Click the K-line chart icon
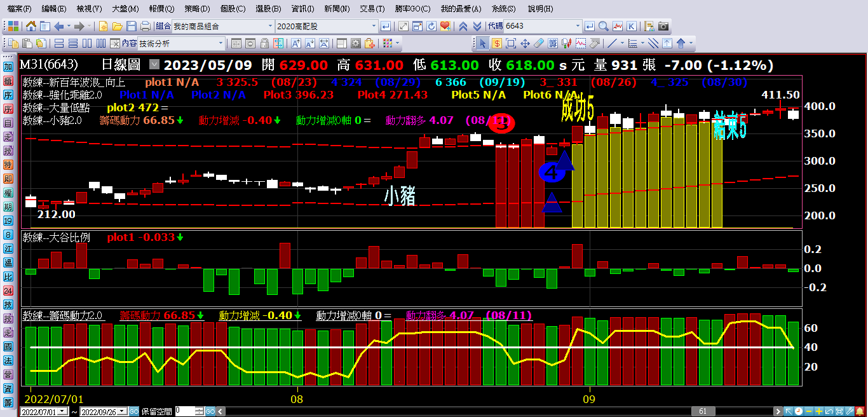Screen dimensions: 868x417 click(x=630, y=26)
